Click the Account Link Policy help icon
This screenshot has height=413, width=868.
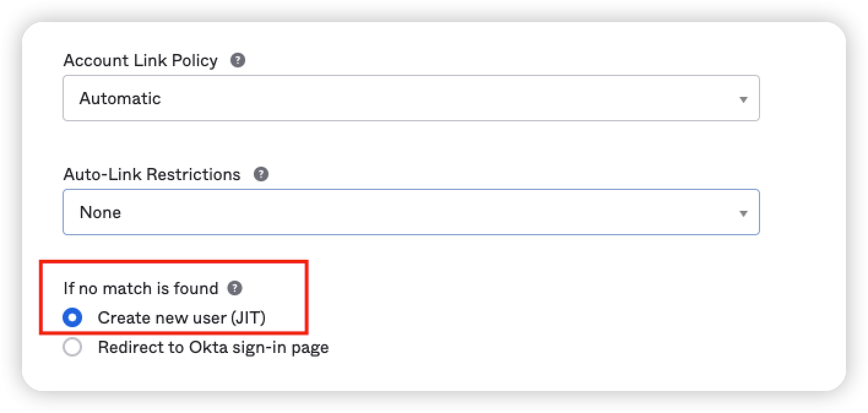point(238,61)
